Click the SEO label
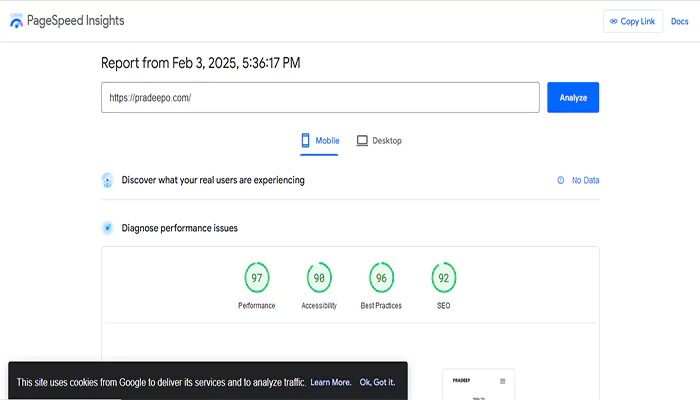700x400 pixels. click(444, 305)
